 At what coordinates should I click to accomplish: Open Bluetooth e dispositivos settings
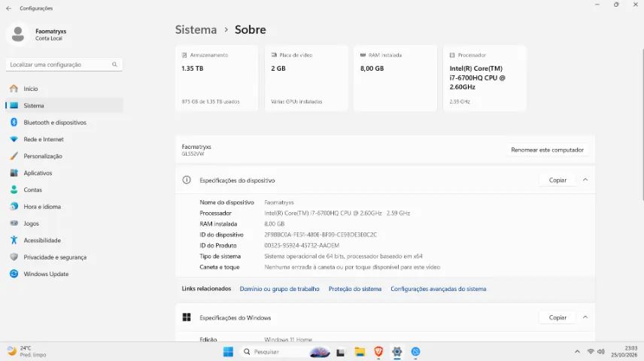64,123
